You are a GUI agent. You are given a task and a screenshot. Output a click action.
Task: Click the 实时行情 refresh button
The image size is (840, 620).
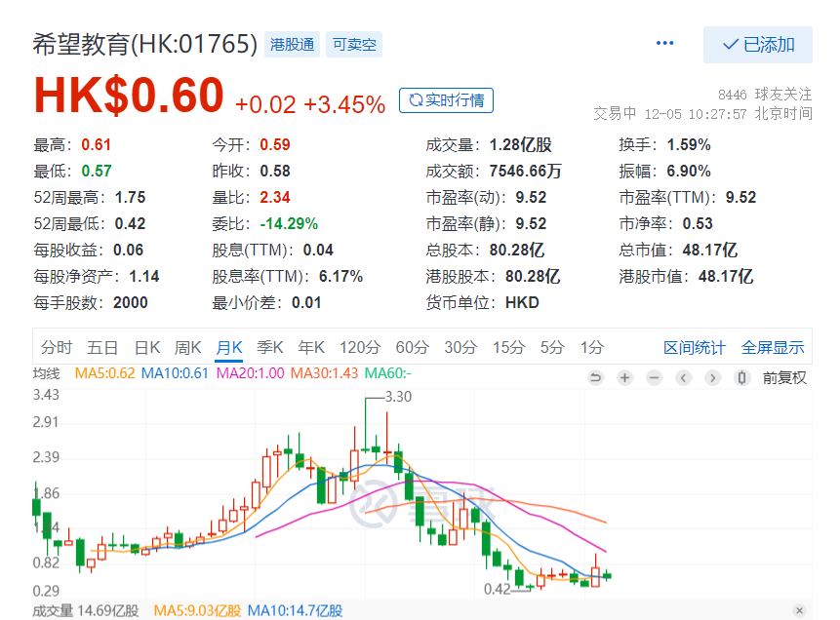tap(446, 100)
